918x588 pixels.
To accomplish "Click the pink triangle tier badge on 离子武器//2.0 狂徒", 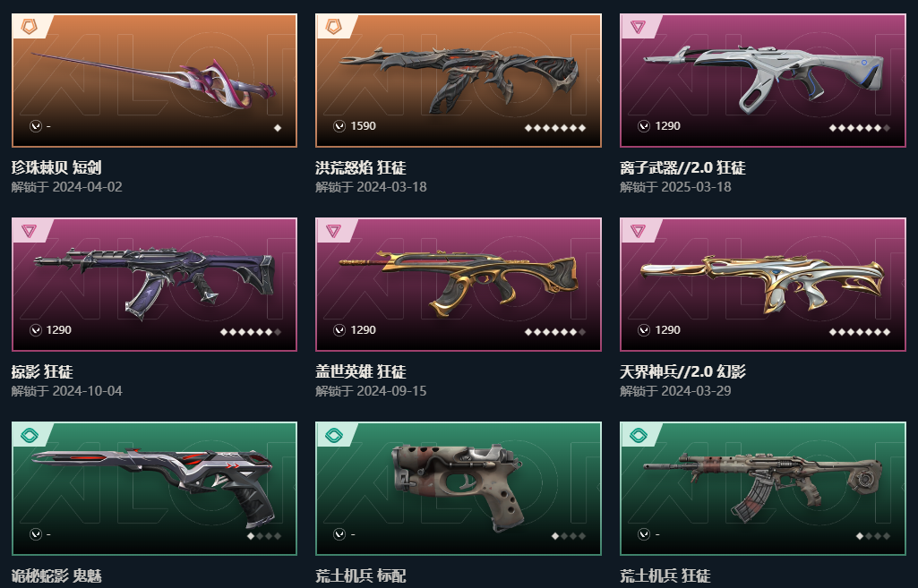I will point(638,26).
